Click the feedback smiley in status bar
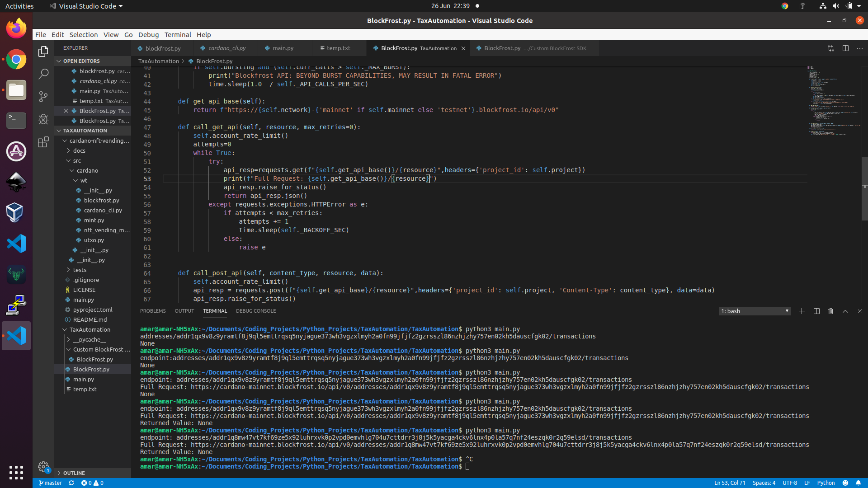 tap(845, 483)
